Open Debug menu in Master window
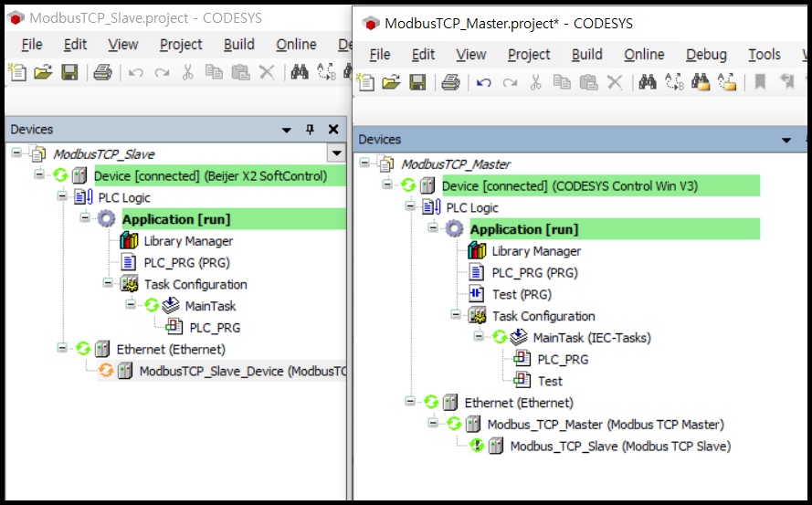Screen dimensions: 812x505 [706, 55]
